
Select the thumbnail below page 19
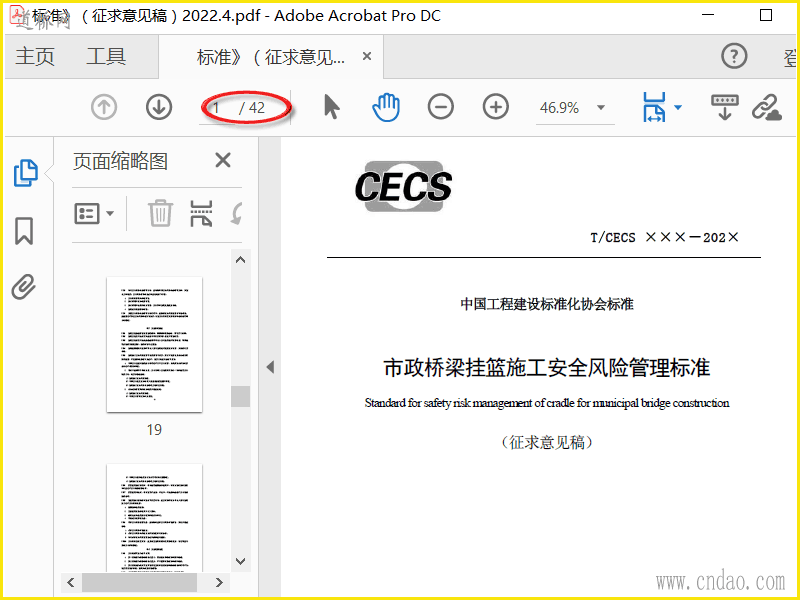[154, 517]
